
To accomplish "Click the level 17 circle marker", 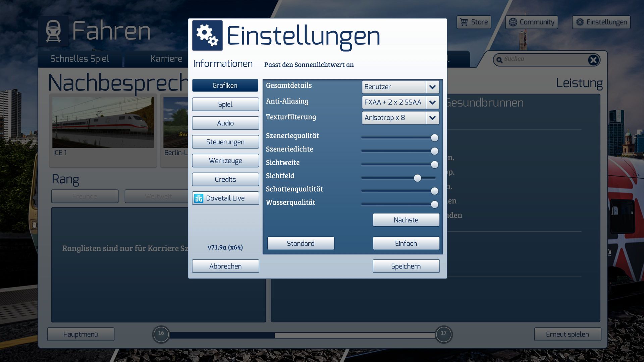I will tap(443, 334).
